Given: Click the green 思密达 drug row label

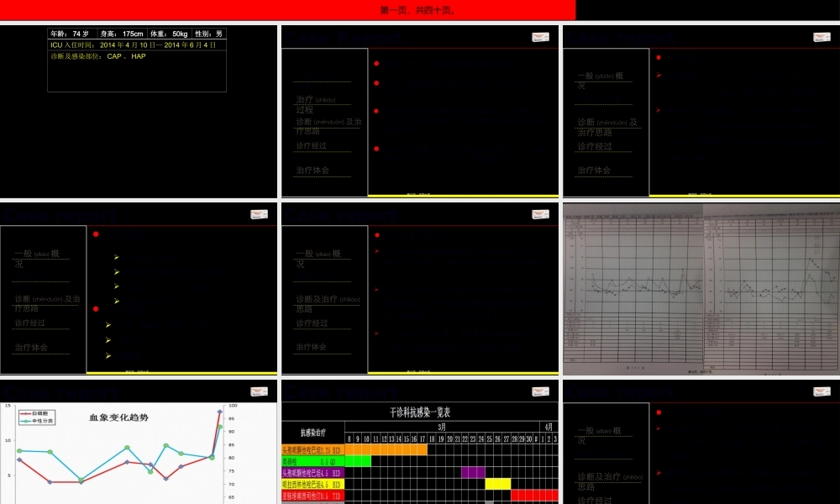Looking at the screenshot, I should (312, 461).
